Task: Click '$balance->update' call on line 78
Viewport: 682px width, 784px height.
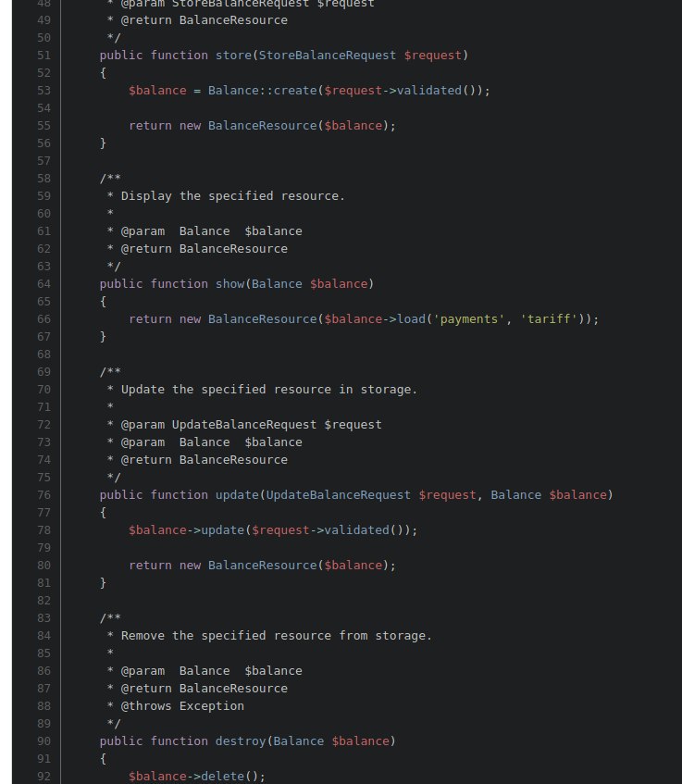Action: click(186, 530)
